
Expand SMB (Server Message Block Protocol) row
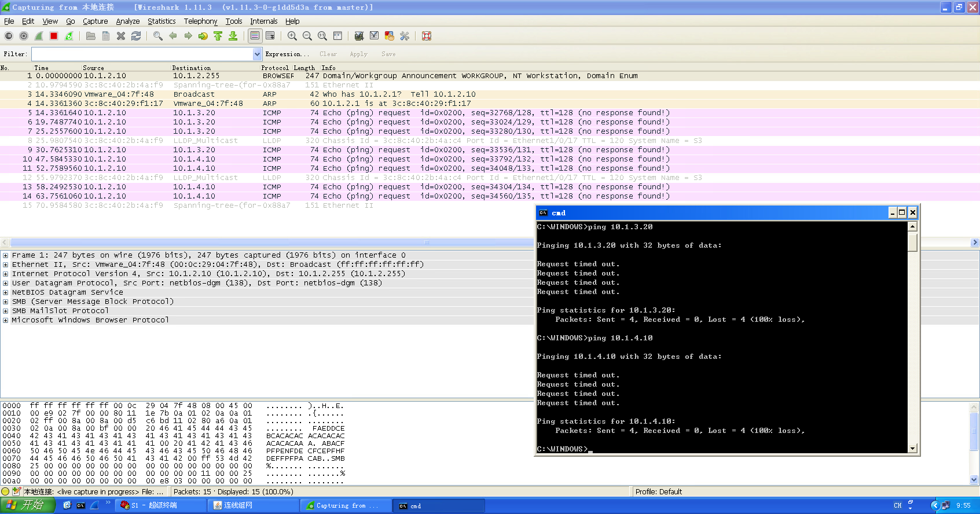point(6,302)
